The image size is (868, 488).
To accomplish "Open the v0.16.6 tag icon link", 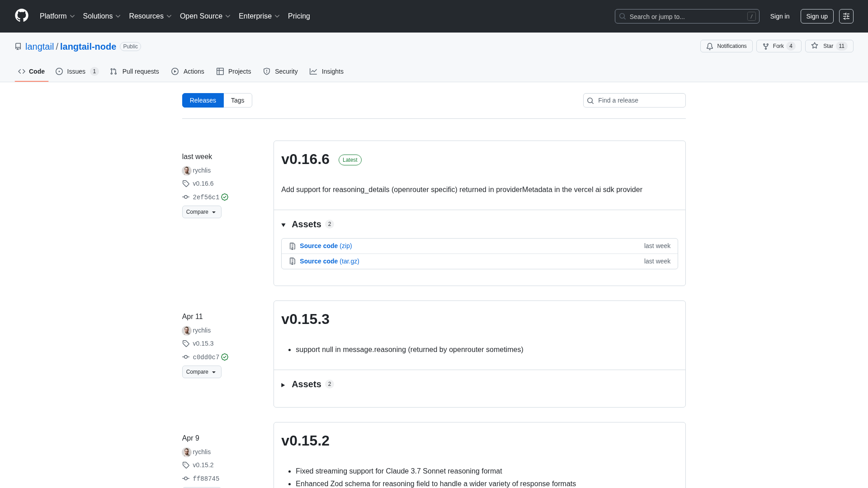I will click(186, 183).
